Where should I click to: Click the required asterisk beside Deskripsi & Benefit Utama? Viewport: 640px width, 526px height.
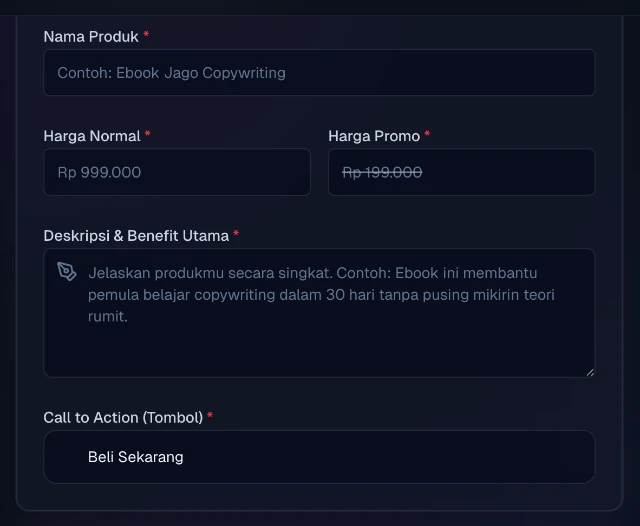(x=236, y=235)
